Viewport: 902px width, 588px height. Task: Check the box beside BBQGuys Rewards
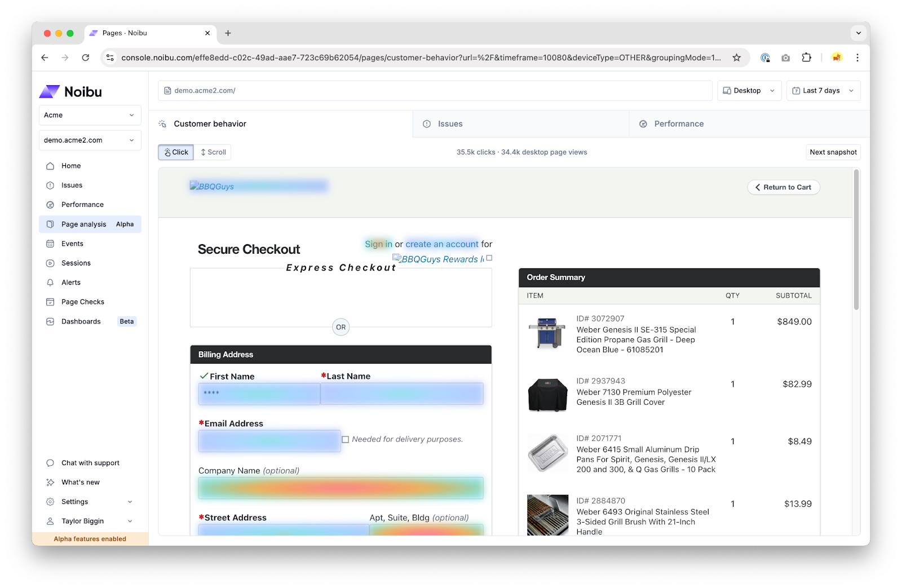coord(489,258)
